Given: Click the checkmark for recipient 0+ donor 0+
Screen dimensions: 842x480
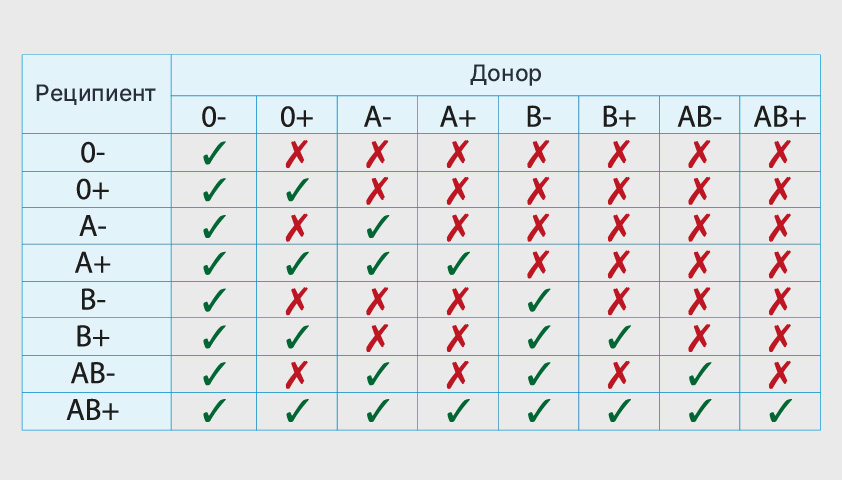Looking at the screenshot, I should (296, 190).
